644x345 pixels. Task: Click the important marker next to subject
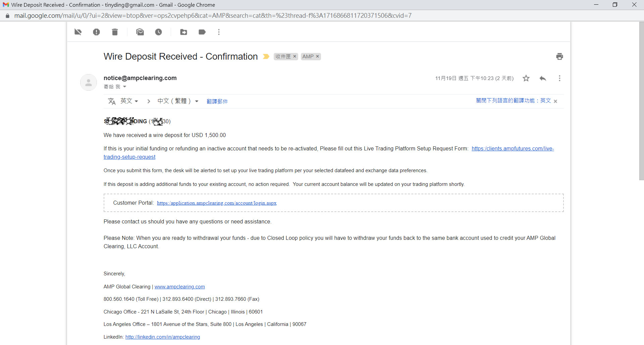click(266, 56)
